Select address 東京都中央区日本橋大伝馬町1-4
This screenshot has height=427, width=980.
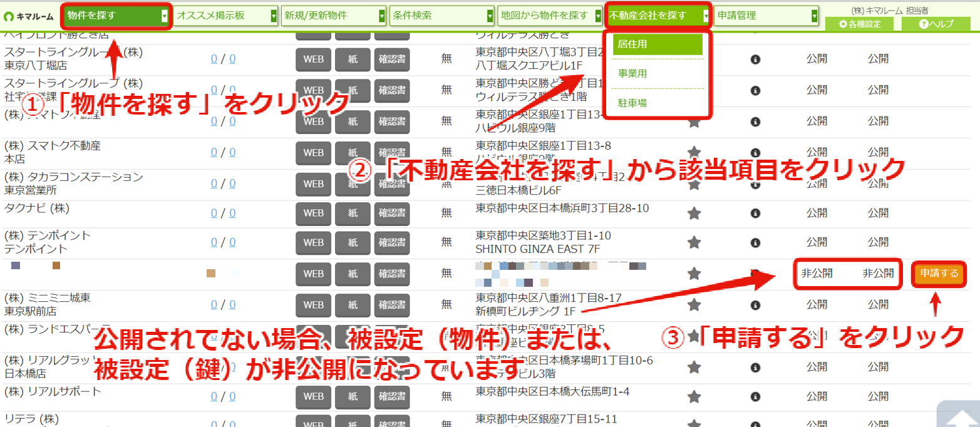[x=552, y=391]
